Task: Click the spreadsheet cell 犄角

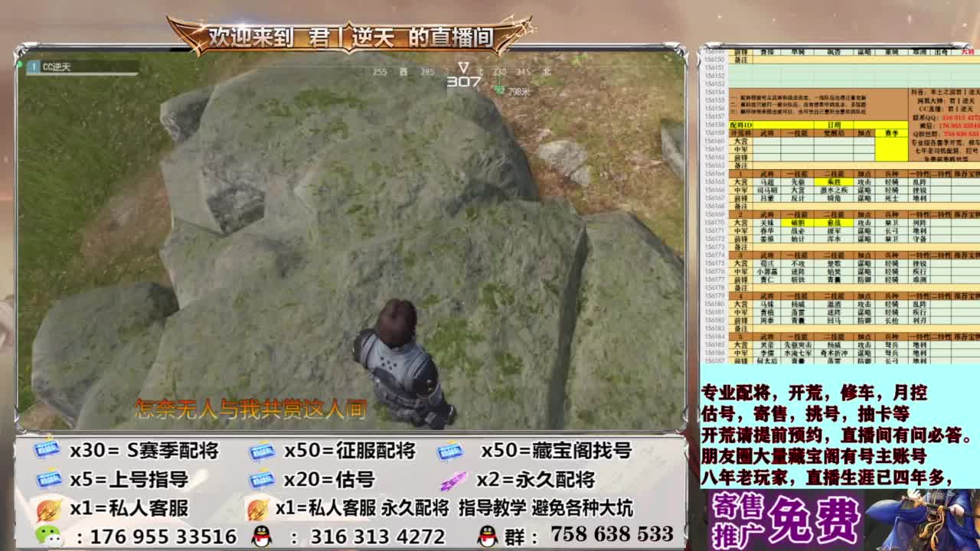Action: pos(834,198)
